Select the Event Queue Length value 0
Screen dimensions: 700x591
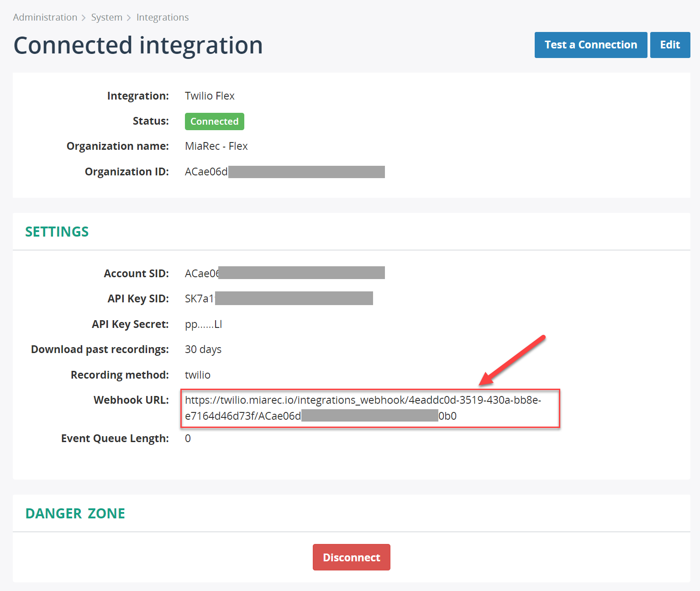(188, 438)
